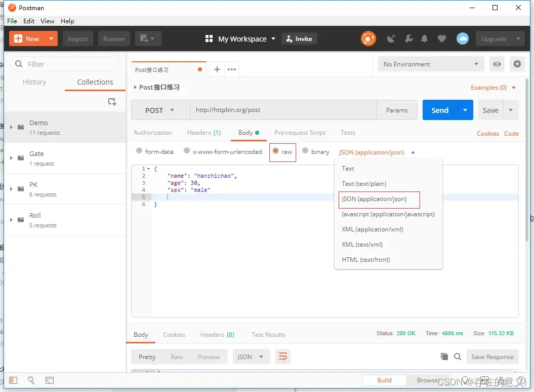
Task: Click the Roll collection folder icon
Action: click(21, 220)
